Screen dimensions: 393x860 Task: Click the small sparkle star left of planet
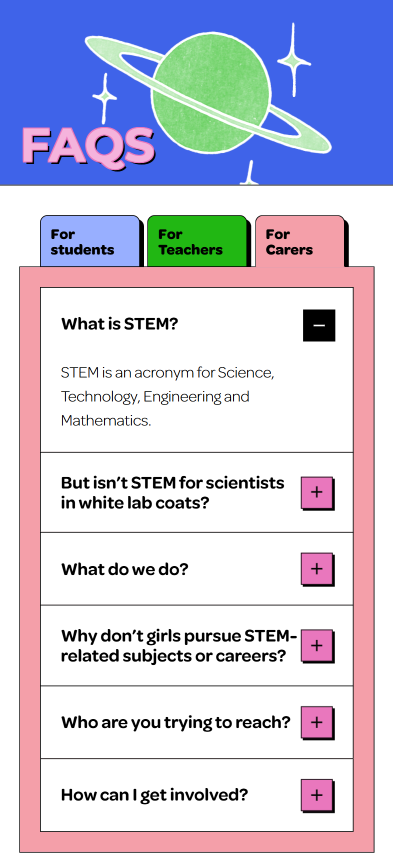(x=104, y=98)
